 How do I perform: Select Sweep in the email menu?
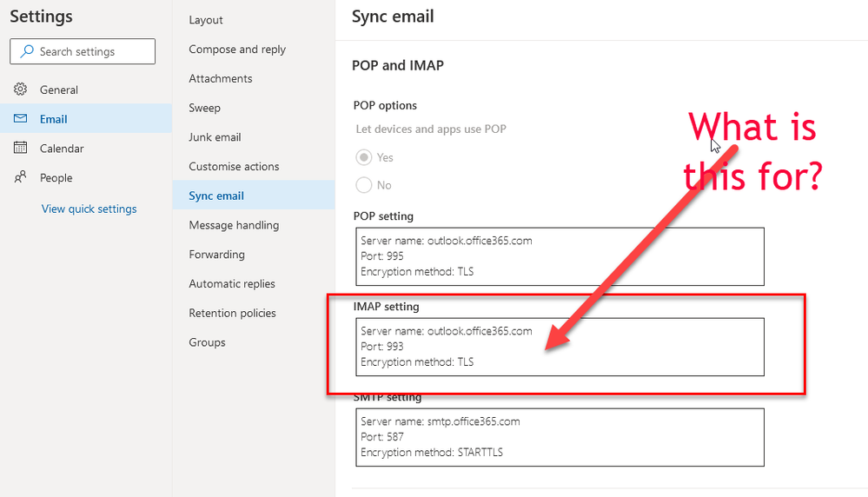click(x=205, y=108)
